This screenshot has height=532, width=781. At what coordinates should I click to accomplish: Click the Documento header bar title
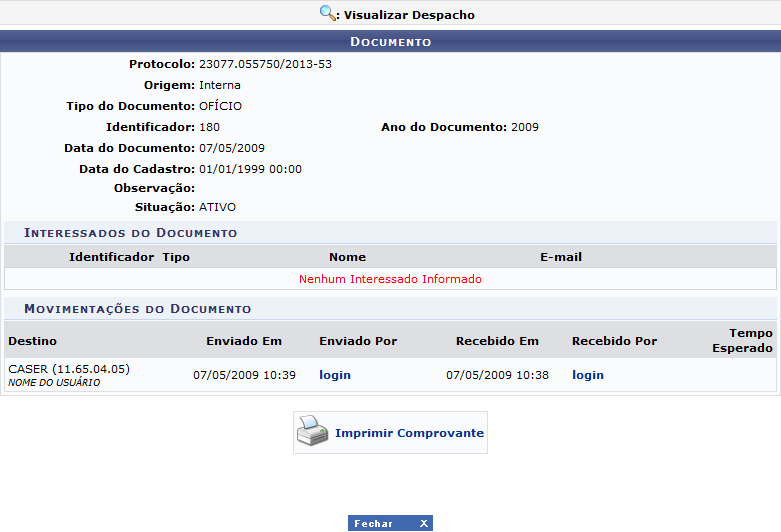click(x=390, y=42)
